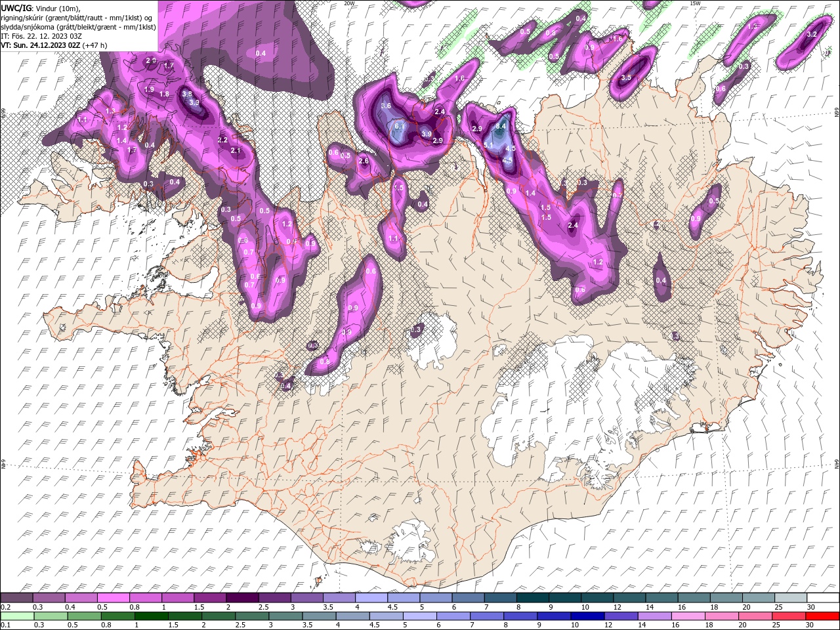Click the bright red swatch labeled 30 in lower legend
This screenshot has width=840, height=630.
click(x=822, y=616)
